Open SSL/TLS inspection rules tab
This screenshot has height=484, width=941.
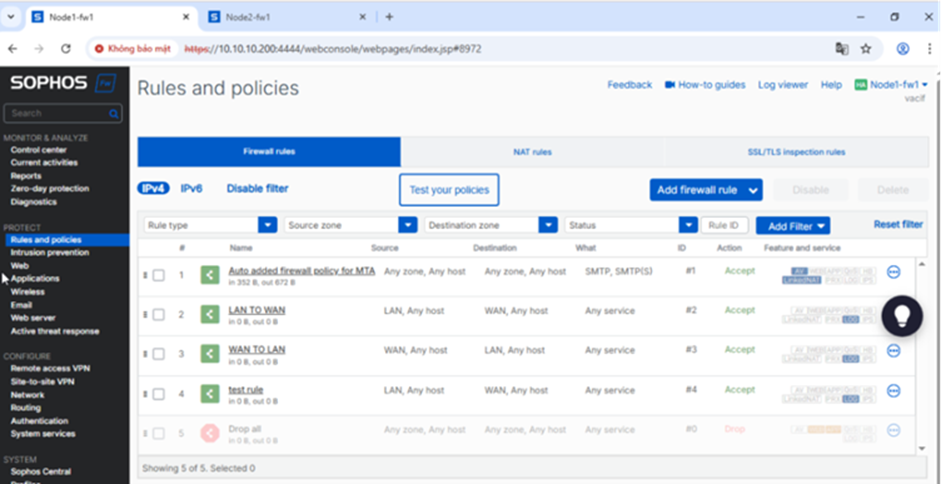(x=796, y=152)
